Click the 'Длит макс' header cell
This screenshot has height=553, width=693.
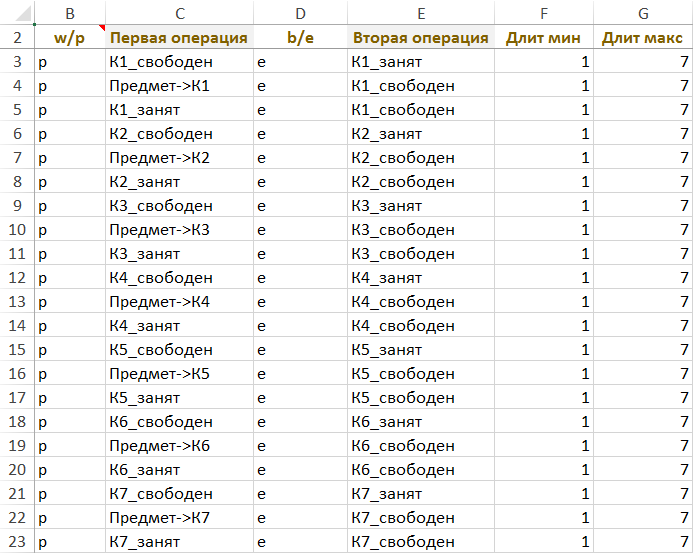643,38
